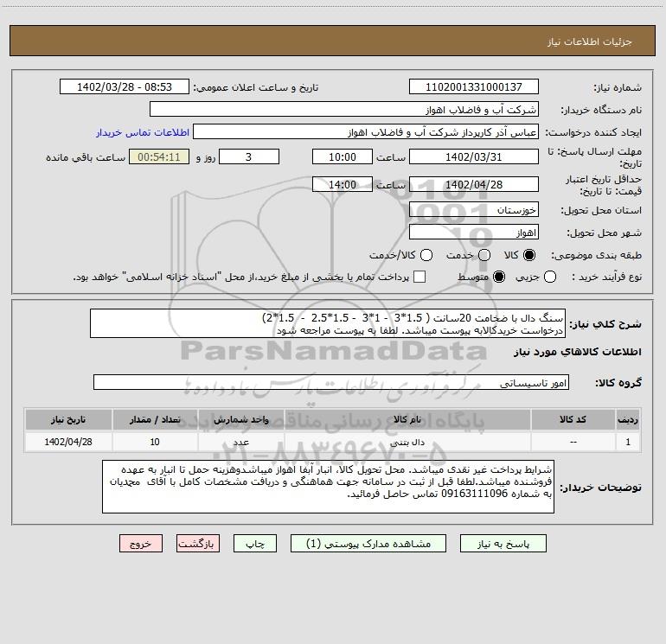
Task: Click the نام کالا column header
Action: [407, 420]
